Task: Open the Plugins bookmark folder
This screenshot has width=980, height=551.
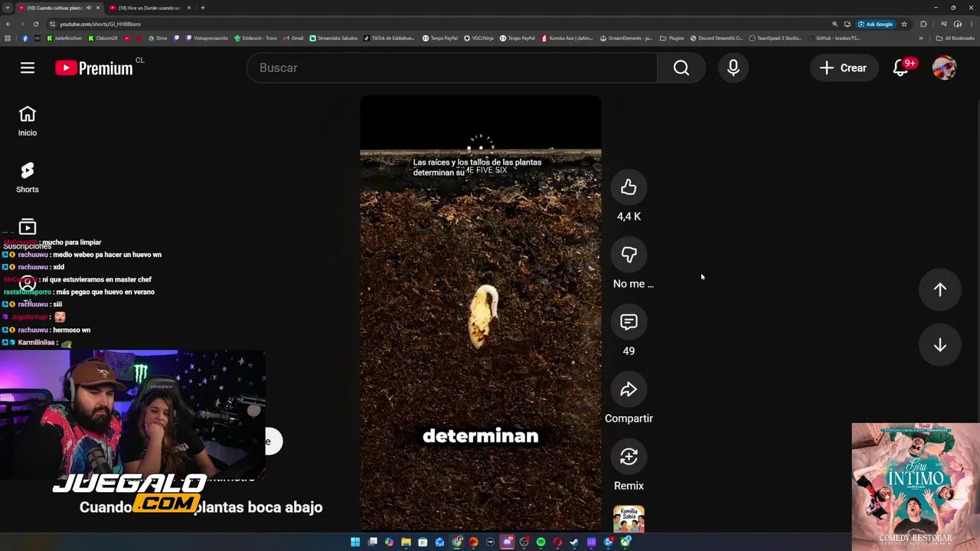Action: (672, 38)
